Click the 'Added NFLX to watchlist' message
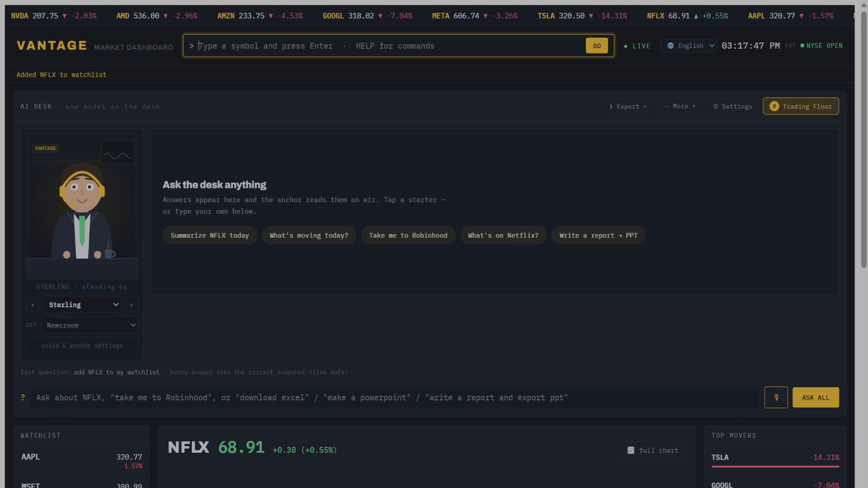Screen dimensions: 868x488 (x=61, y=75)
